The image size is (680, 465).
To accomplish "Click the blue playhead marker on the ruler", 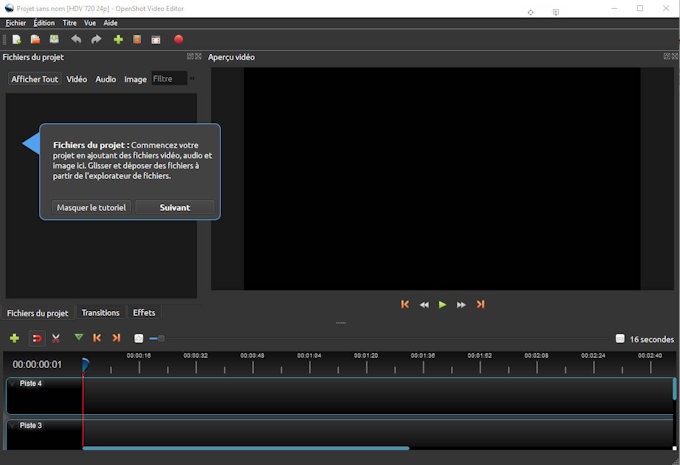I will (x=85, y=364).
